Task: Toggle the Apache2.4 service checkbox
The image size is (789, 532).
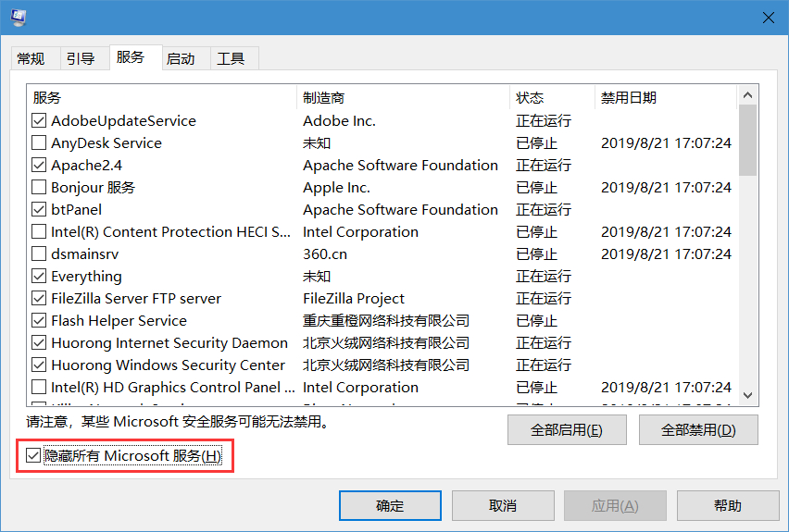Action: (x=39, y=166)
